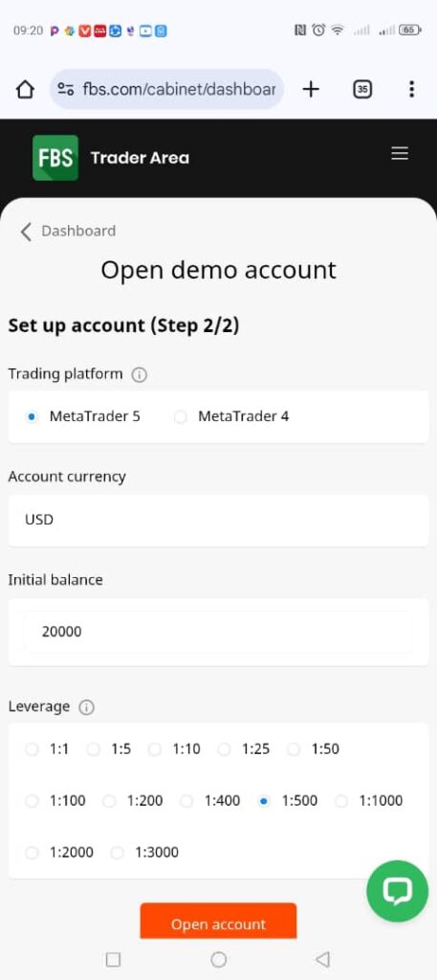
Task: Go back to Dashboard
Action: tap(68, 232)
